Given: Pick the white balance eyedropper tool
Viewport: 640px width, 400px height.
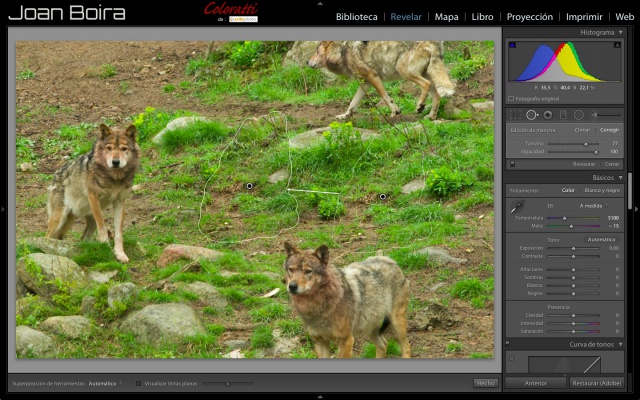Looking at the screenshot, I should pyautogui.click(x=517, y=206).
